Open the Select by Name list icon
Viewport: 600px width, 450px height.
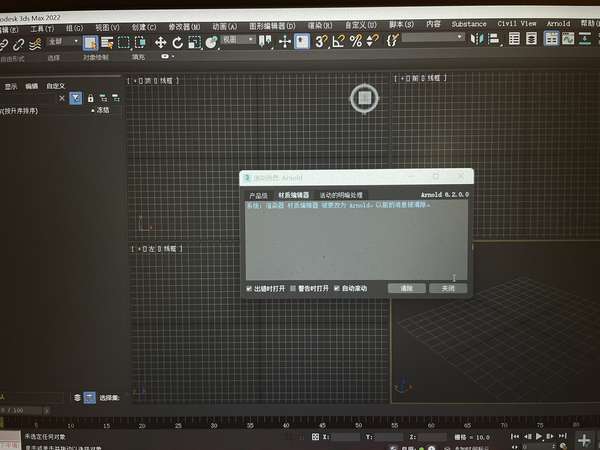click(107, 42)
